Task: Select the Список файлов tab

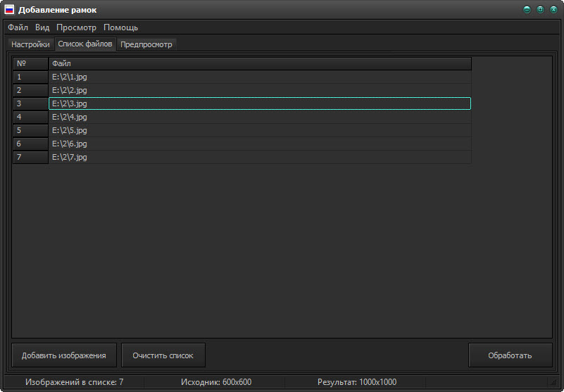Action: pyautogui.click(x=85, y=44)
